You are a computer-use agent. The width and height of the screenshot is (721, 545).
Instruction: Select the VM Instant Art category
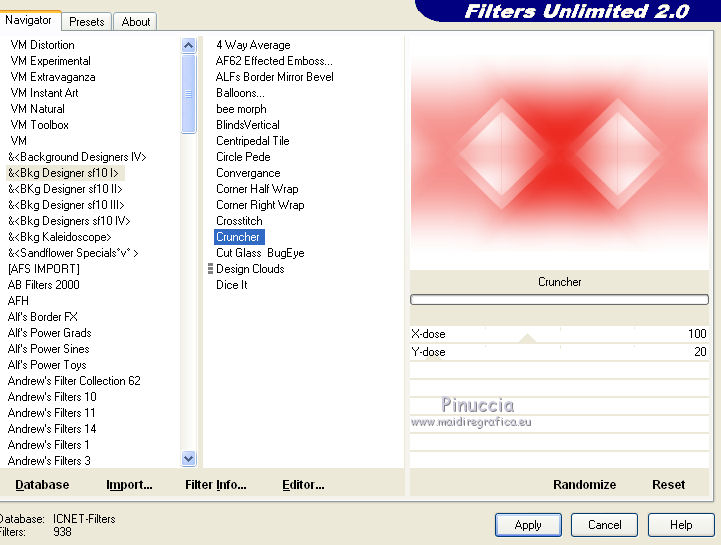(x=45, y=93)
